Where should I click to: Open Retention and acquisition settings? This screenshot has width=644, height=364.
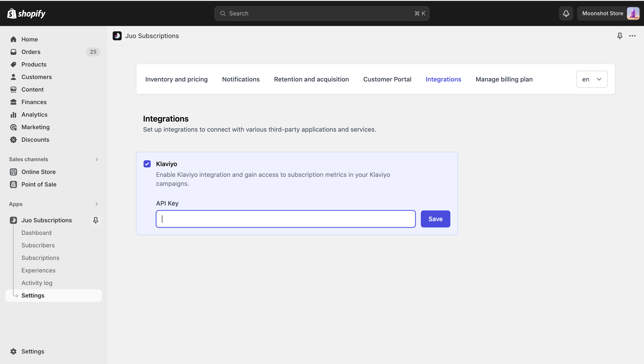[311, 79]
